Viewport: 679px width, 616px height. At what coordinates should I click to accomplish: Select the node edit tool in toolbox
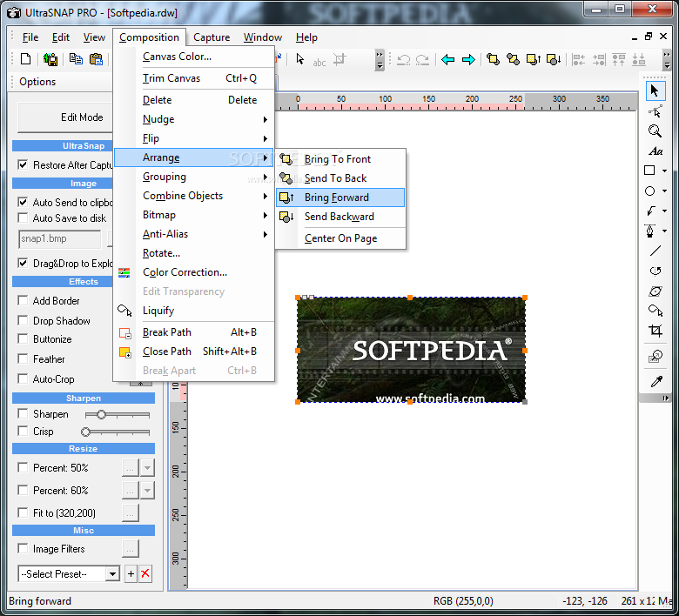(x=655, y=111)
